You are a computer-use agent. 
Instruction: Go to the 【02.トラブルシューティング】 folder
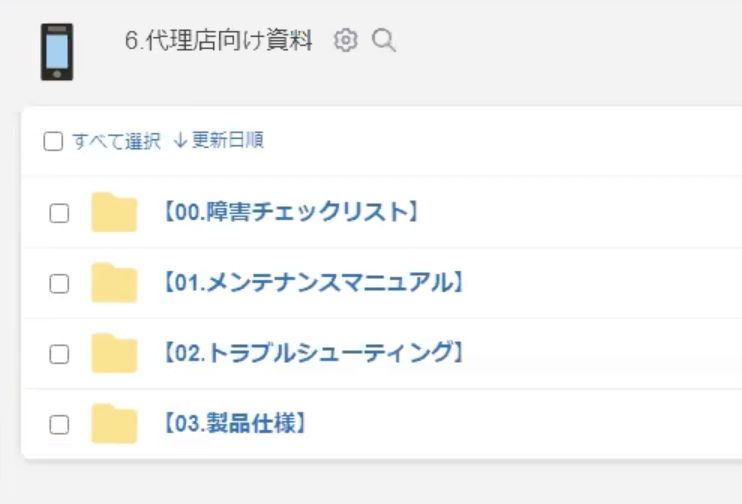click(x=313, y=353)
